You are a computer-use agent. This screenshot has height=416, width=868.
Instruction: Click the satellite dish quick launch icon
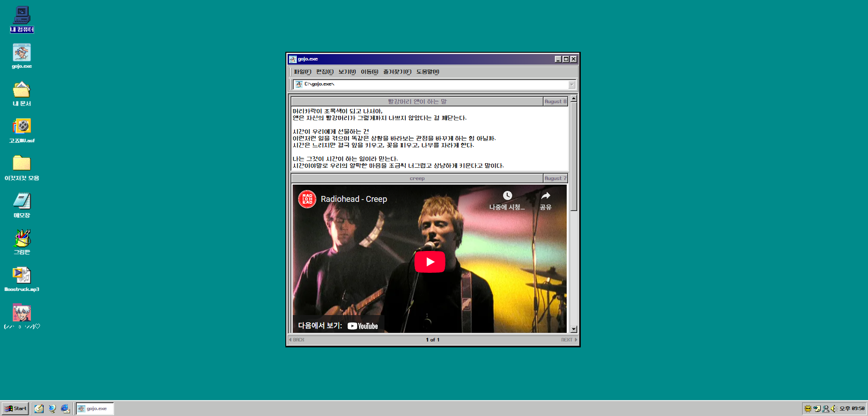click(52, 408)
